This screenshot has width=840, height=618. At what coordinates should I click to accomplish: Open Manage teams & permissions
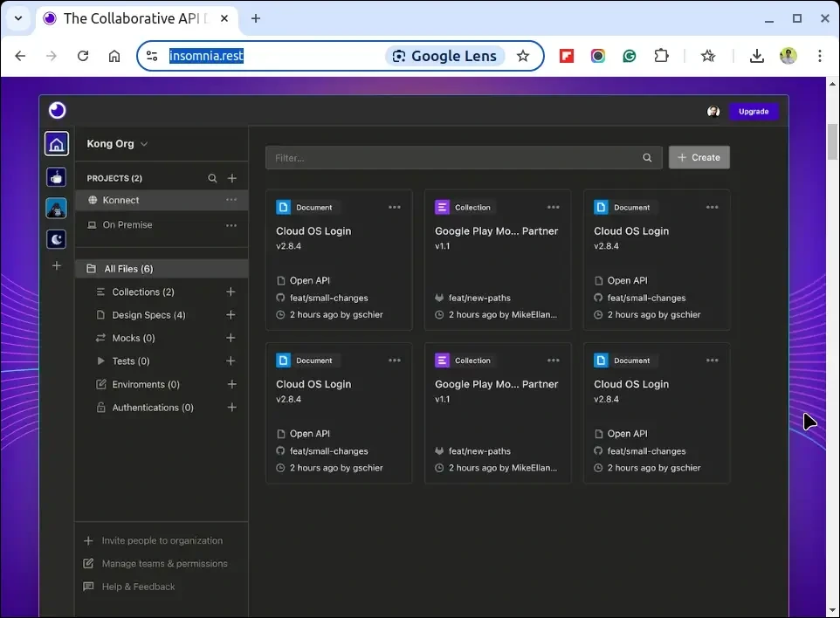point(155,564)
